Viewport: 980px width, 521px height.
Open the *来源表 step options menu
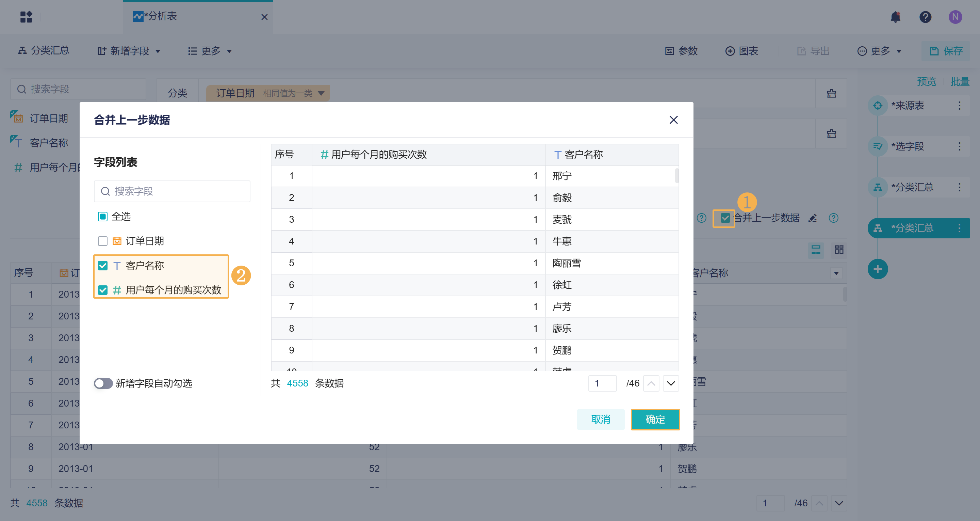tap(960, 106)
